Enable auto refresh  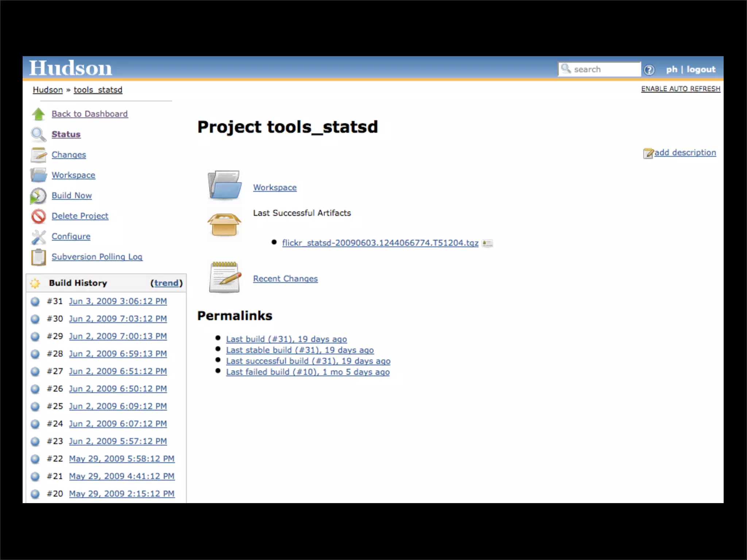(x=681, y=89)
